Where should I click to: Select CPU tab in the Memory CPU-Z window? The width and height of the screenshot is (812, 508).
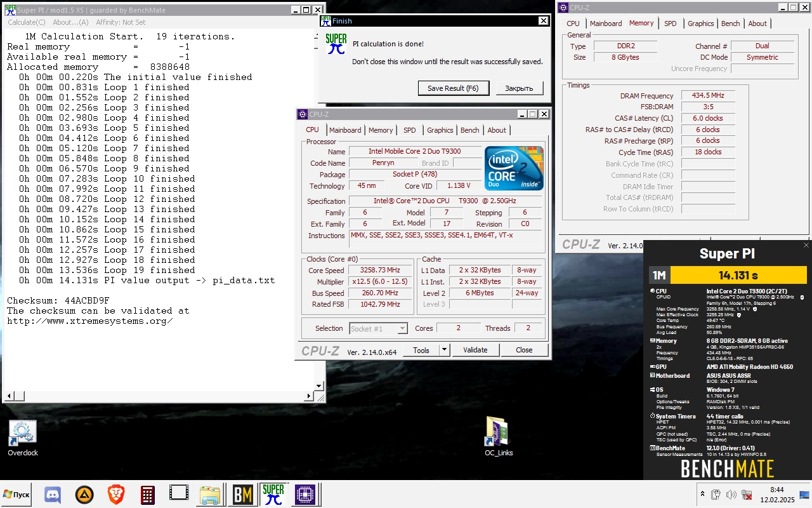click(x=573, y=23)
